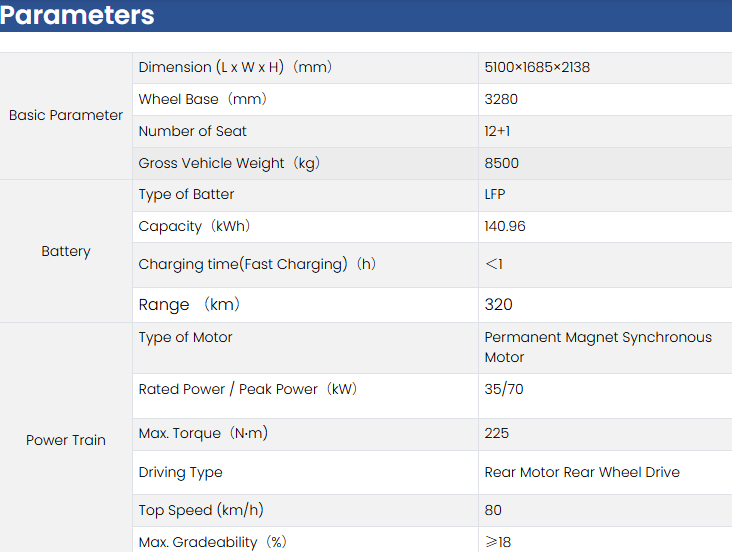Image resolution: width=732 pixels, height=552 pixels.
Task: Click the Battery category cell
Action: [66, 251]
